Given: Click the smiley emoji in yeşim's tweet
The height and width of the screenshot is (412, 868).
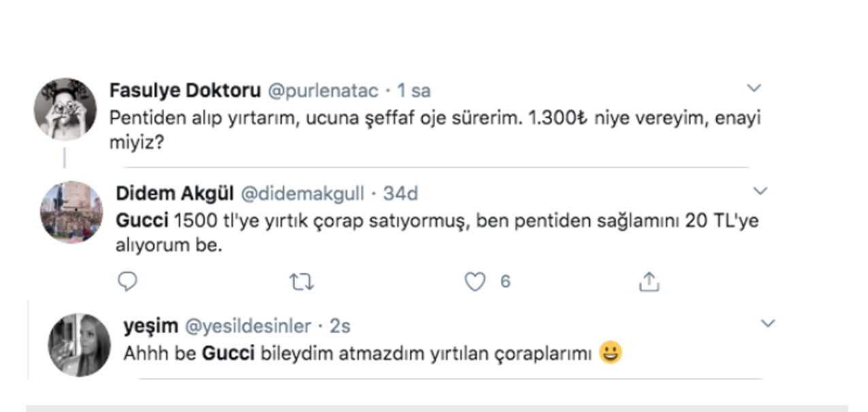Looking at the screenshot, I should tap(612, 353).
